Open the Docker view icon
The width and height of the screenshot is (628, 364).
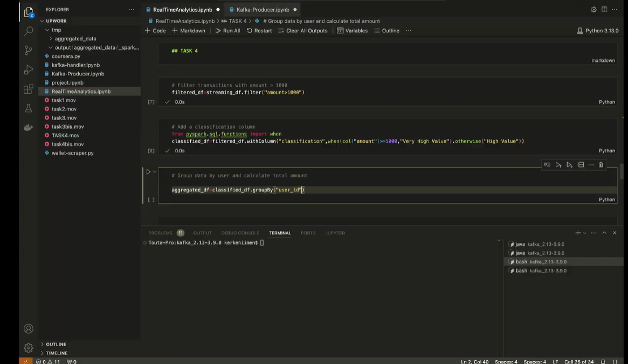click(29, 127)
